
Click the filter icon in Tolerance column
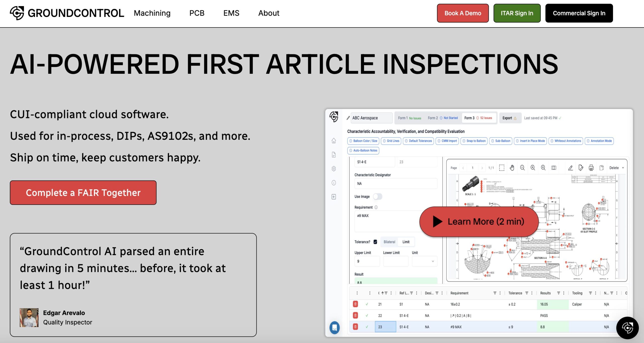[x=527, y=293]
